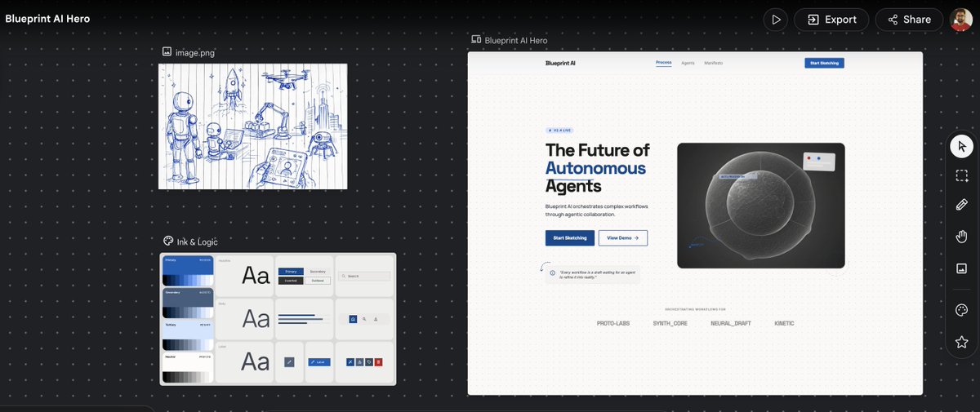Start the preview with the play button
This screenshot has height=412, width=980.
(x=776, y=20)
